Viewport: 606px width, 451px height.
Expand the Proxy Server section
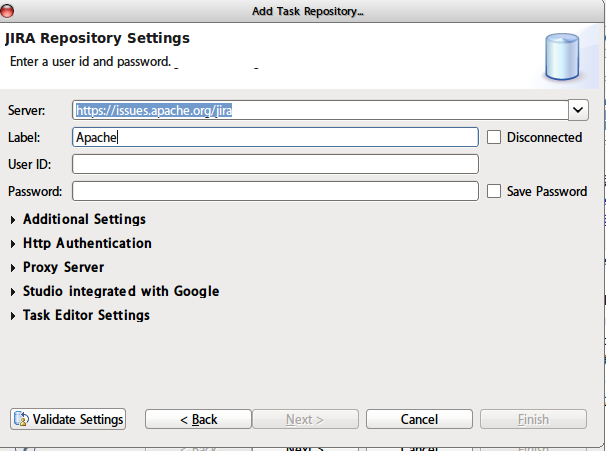(13, 267)
